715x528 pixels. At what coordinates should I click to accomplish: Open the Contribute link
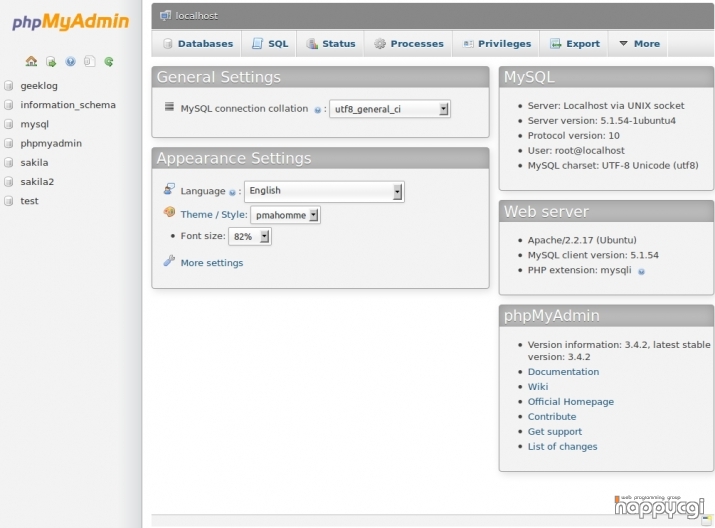point(552,417)
